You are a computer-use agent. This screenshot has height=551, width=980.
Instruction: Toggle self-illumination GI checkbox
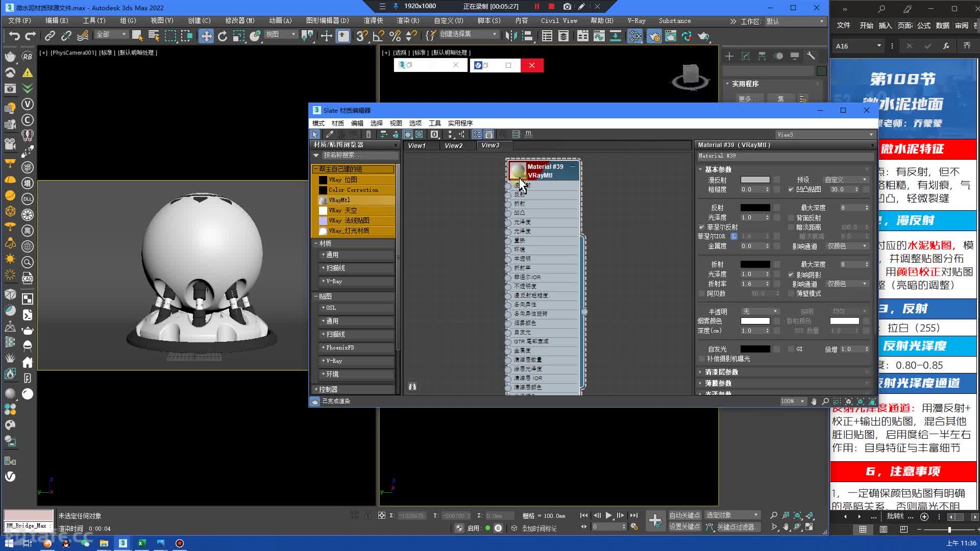(791, 349)
